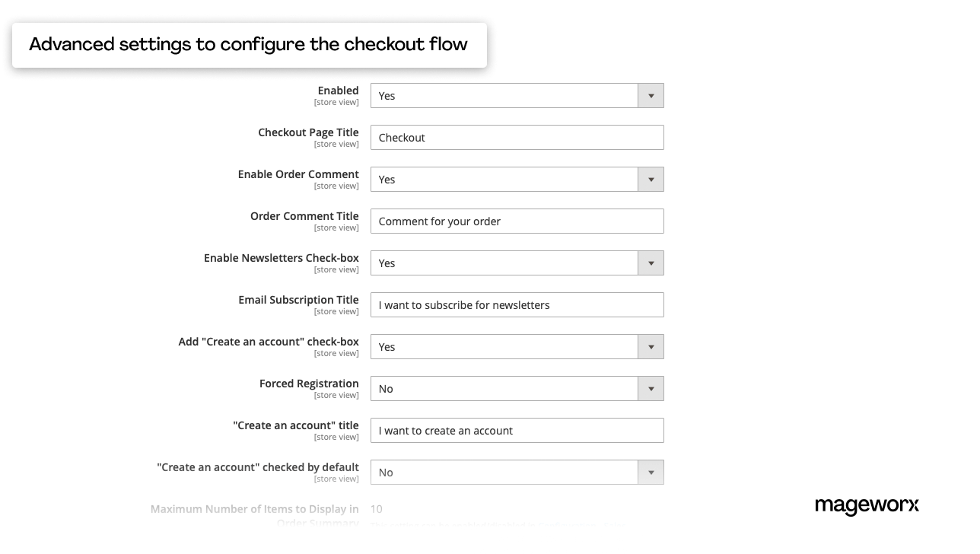Click inside the Order Comment Title field
This screenshot has width=980, height=554.
pyautogui.click(x=517, y=221)
